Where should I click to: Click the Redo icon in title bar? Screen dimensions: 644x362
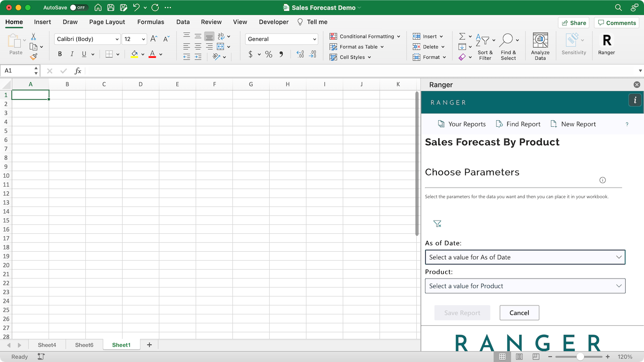(155, 8)
